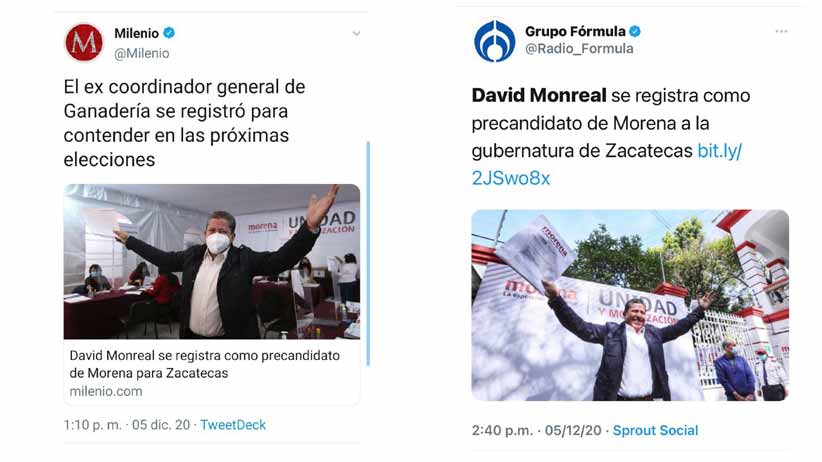Viewport: 822px width, 462px height.
Task: Click the Milenio display name
Action: point(136,33)
